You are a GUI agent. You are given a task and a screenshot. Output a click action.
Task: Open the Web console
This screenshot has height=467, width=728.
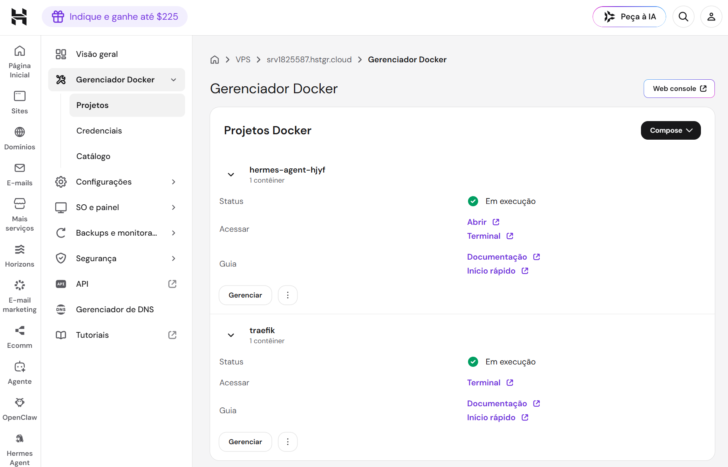pyautogui.click(x=679, y=88)
